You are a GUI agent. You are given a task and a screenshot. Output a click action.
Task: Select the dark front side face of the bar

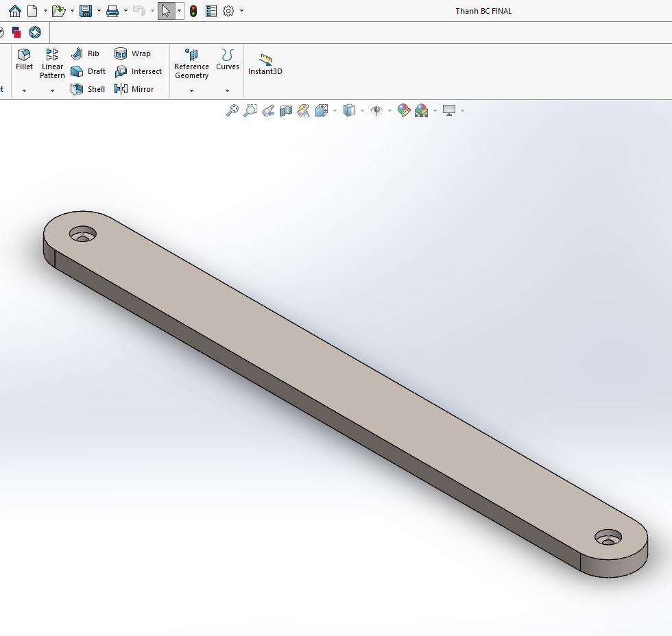(x=317, y=411)
